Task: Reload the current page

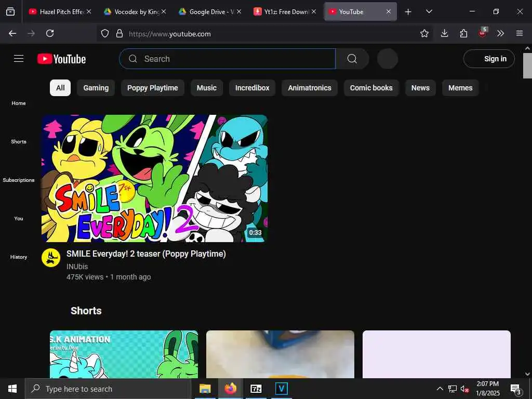Action: [50, 33]
